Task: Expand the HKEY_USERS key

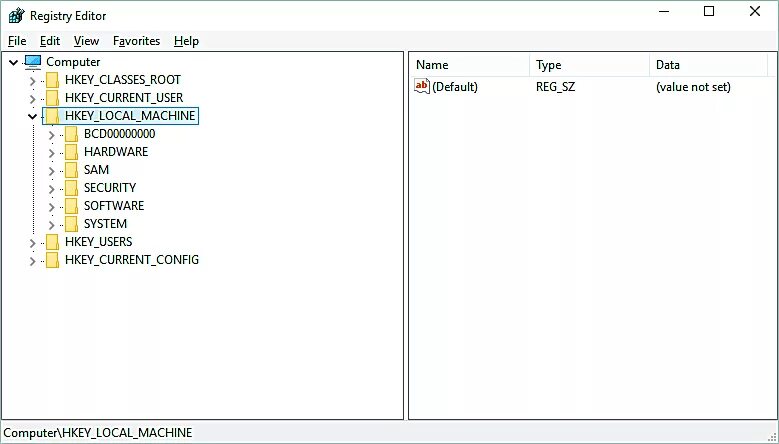Action: [x=33, y=242]
